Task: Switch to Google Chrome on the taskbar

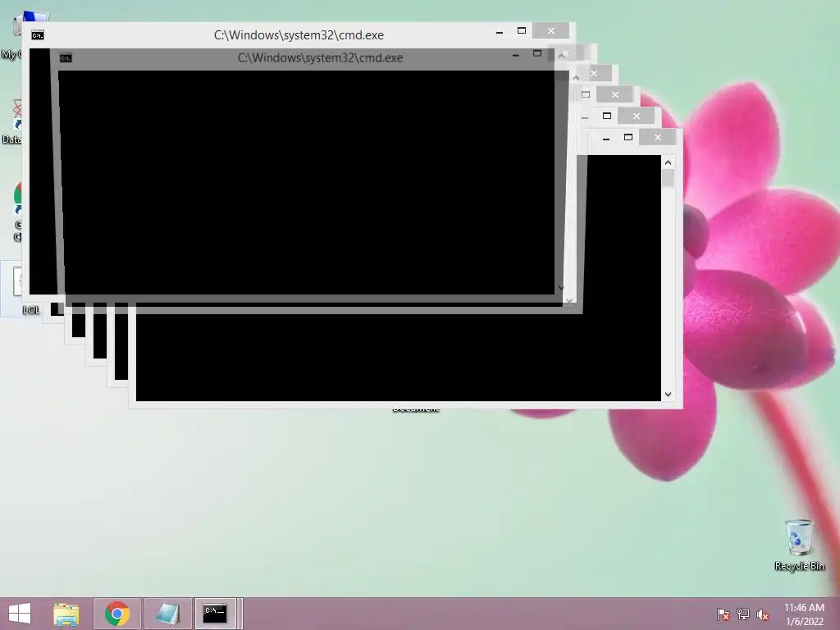Action: pyautogui.click(x=117, y=614)
